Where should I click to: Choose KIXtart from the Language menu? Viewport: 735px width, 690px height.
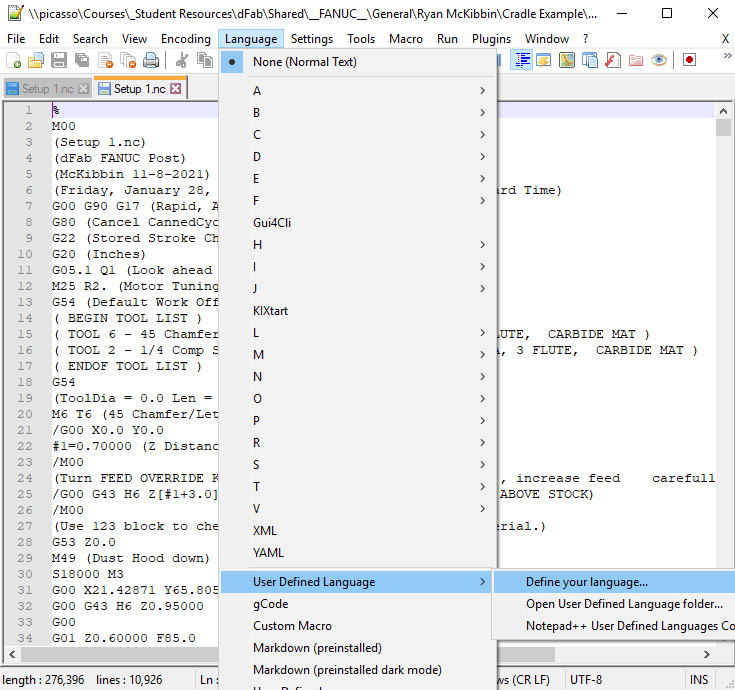[358, 311]
